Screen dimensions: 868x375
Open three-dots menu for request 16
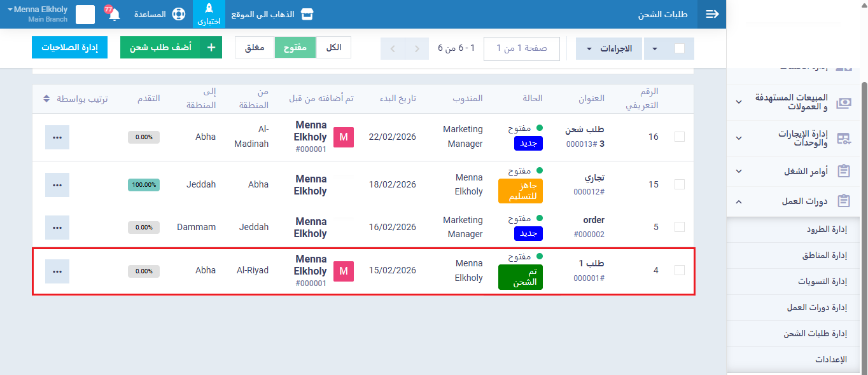57,137
